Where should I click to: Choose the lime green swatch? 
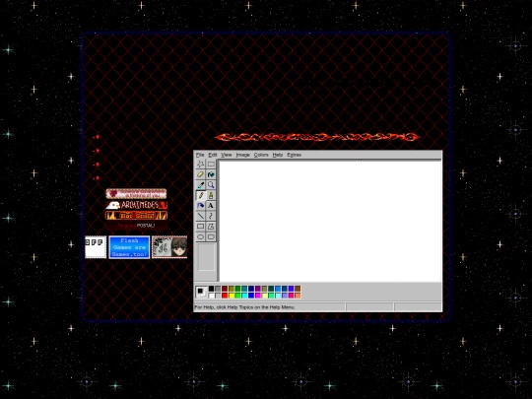237,296
